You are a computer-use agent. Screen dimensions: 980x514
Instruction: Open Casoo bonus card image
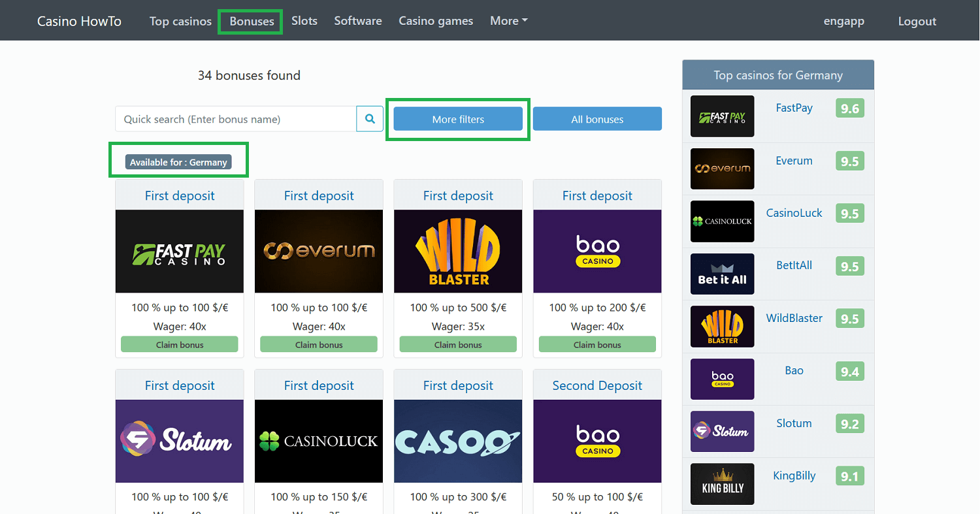[x=458, y=442]
